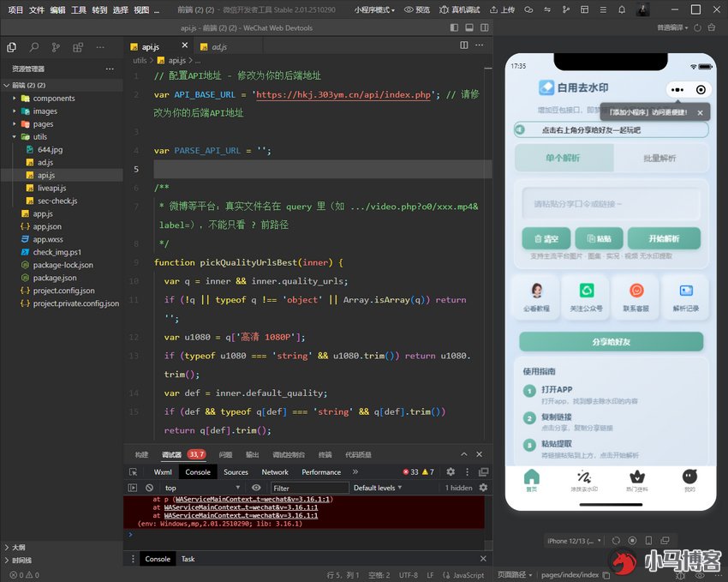
Task: Switch to the Performance devtools tab
Action: 321,472
